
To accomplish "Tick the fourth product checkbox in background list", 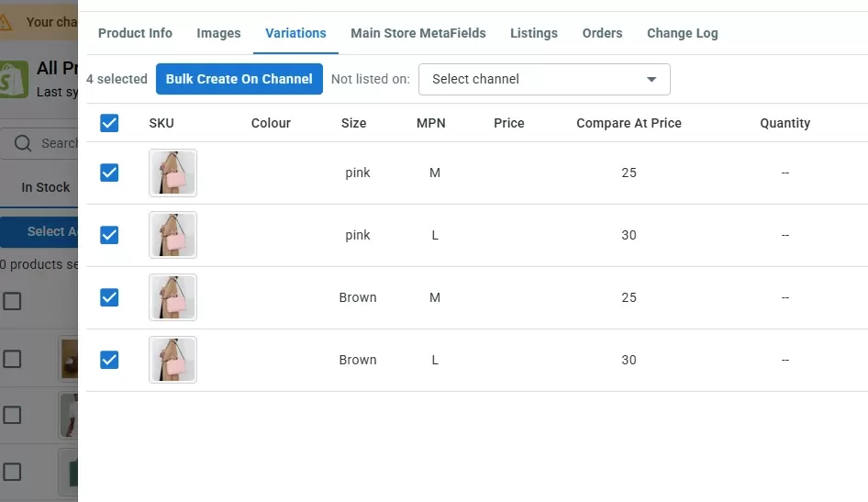I will [x=12, y=472].
